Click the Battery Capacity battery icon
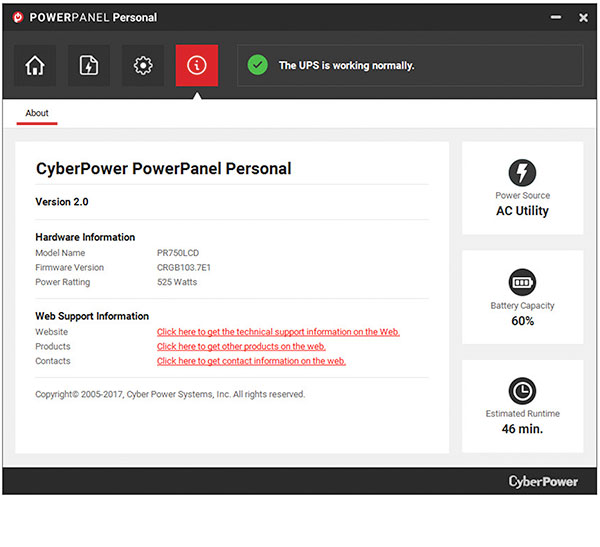 522,282
